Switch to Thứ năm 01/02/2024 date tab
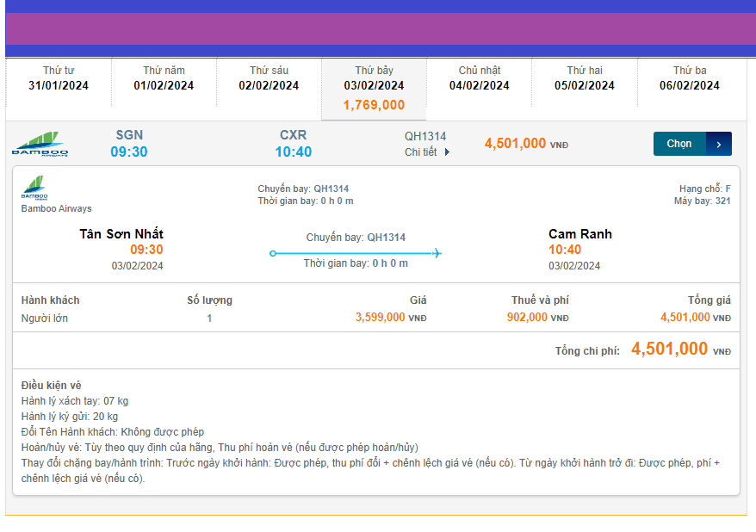 coord(164,78)
